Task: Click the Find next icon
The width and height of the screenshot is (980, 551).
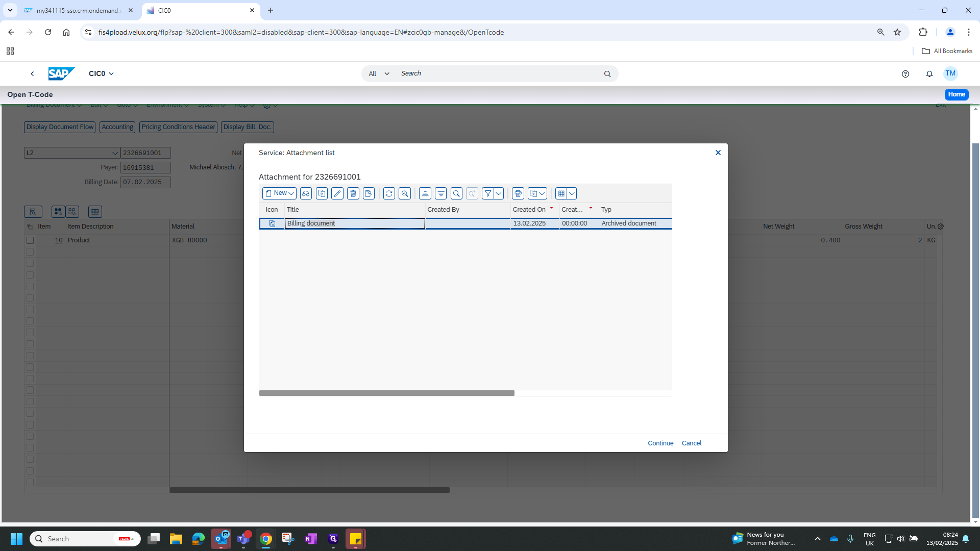Action: [472, 193]
